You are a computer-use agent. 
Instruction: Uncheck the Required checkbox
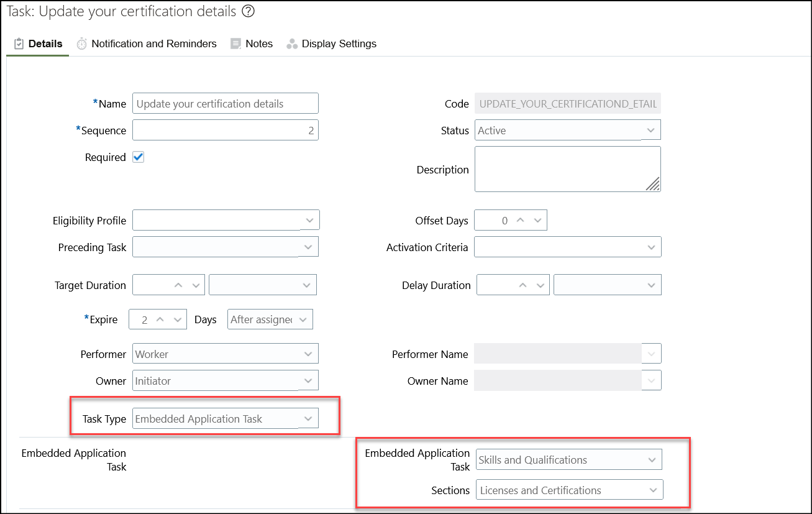pyautogui.click(x=139, y=157)
